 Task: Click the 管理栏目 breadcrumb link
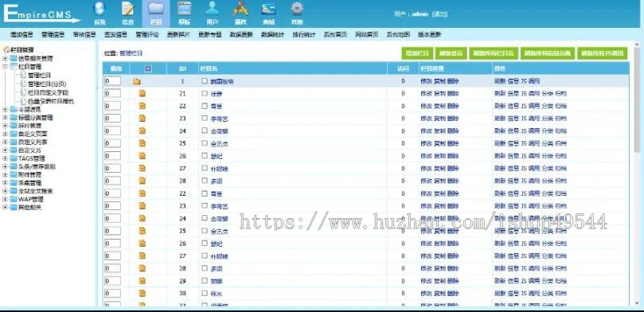[x=131, y=53]
